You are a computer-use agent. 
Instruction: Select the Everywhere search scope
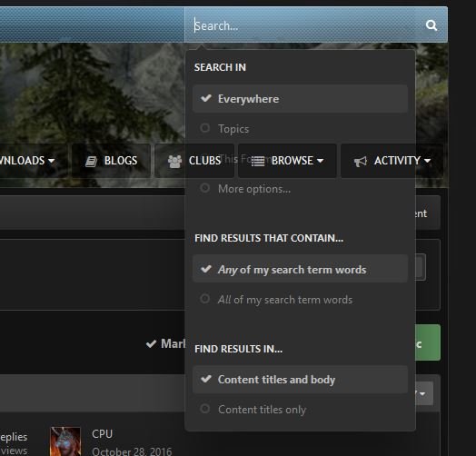tap(300, 99)
